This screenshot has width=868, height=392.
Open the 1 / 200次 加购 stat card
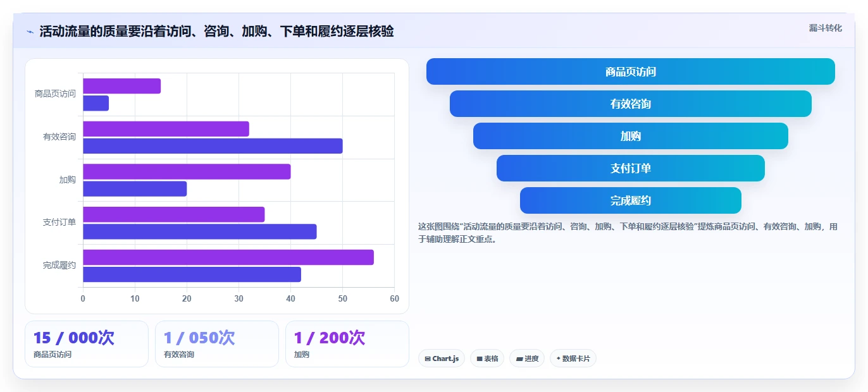pyautogui.click(x=347, y=344)
